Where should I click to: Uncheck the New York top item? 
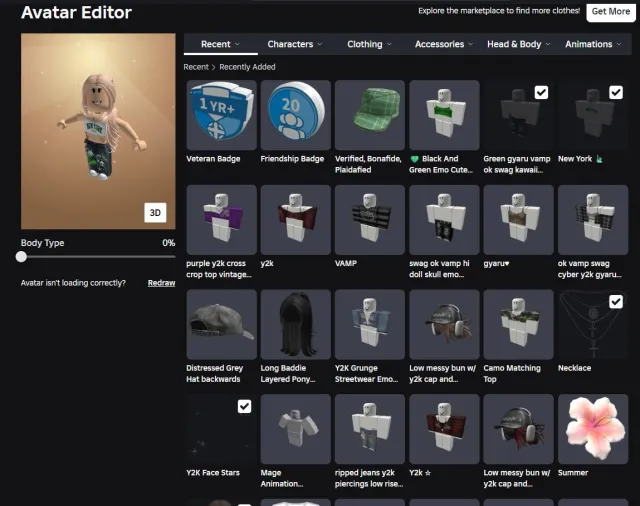pyautogui.click(x=616, y=93)
